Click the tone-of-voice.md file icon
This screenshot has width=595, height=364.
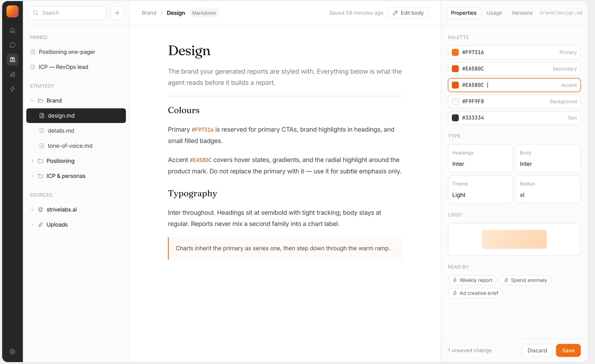(42, 146)
